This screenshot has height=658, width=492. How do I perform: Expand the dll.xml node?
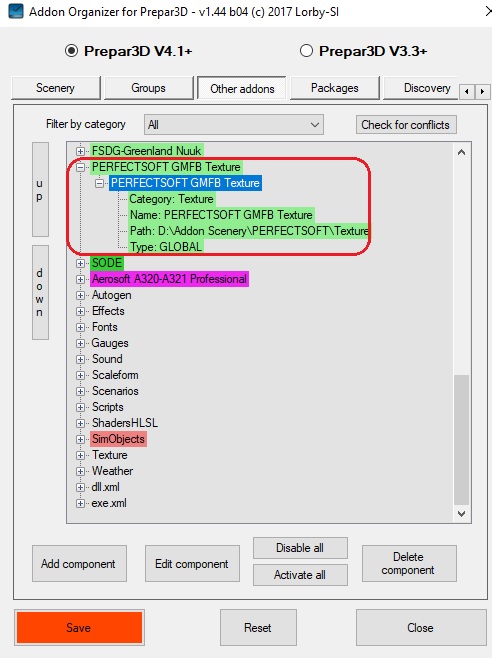pos(80,487)
